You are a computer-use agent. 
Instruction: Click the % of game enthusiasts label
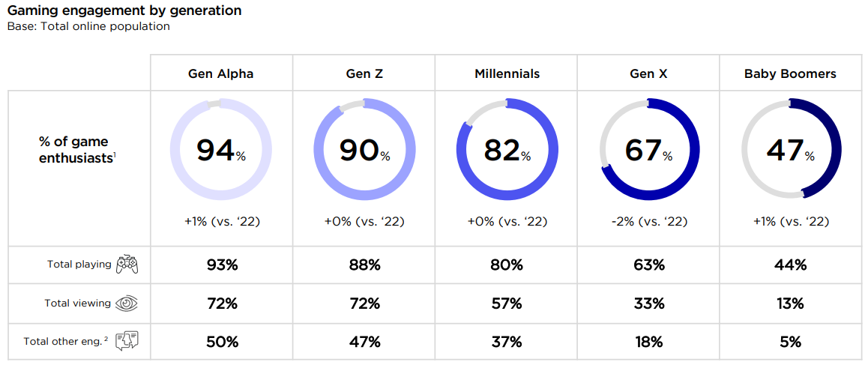coord(75,150)
